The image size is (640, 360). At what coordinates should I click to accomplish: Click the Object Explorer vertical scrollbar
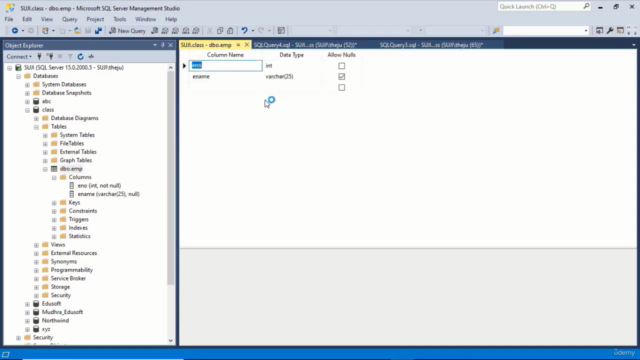pyautogui.click(x=171, y=178)
